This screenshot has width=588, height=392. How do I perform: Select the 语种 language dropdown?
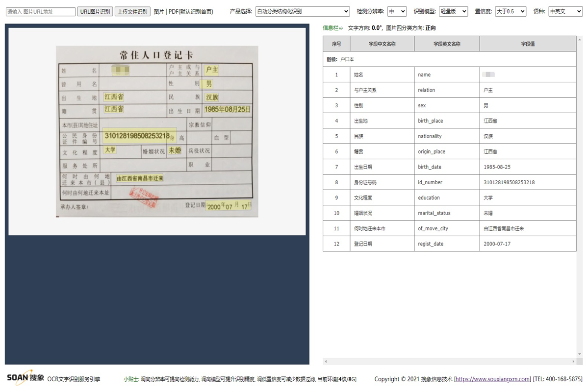(x=565, y=11)
